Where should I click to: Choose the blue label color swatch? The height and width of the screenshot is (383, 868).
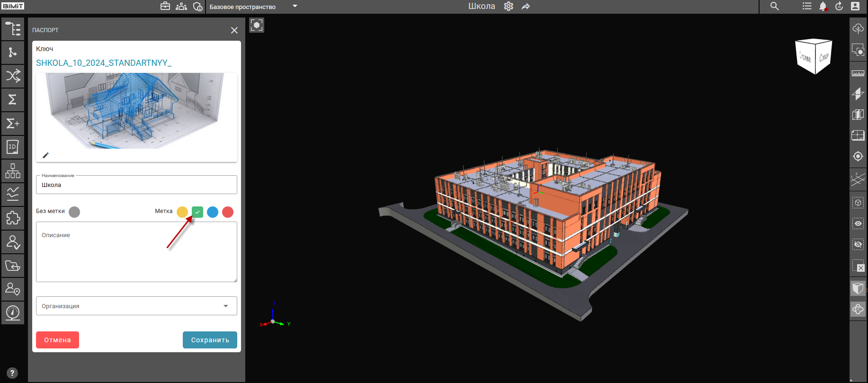click(x=213, y=212)
